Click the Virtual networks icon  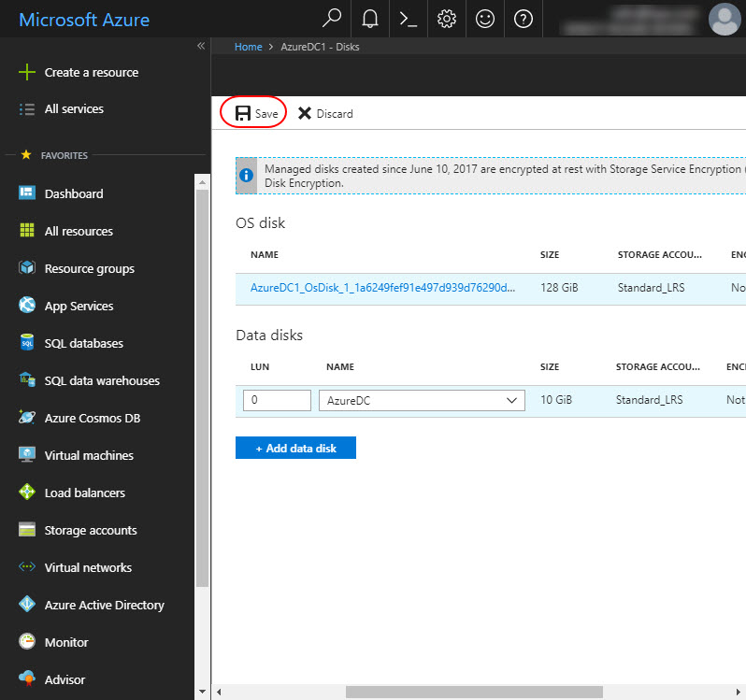(x=27, y=566)
